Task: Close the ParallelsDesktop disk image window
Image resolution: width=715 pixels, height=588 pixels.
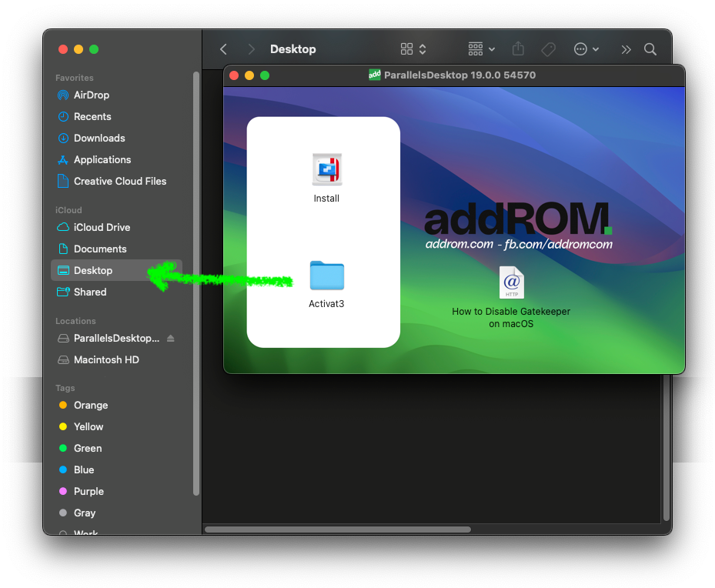Action: [x=234, y=75]
